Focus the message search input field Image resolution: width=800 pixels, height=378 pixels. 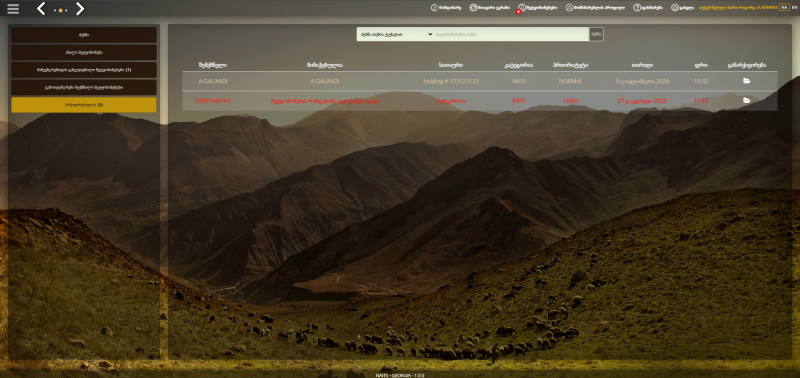pyautogui.click(x=512, y=34)
